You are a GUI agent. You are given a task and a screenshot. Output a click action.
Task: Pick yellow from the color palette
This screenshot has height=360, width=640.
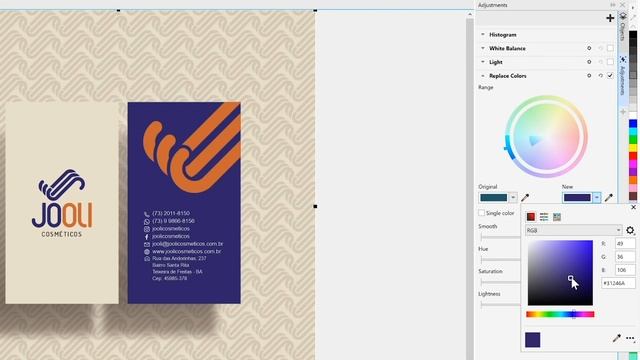[x=633, y=147]
